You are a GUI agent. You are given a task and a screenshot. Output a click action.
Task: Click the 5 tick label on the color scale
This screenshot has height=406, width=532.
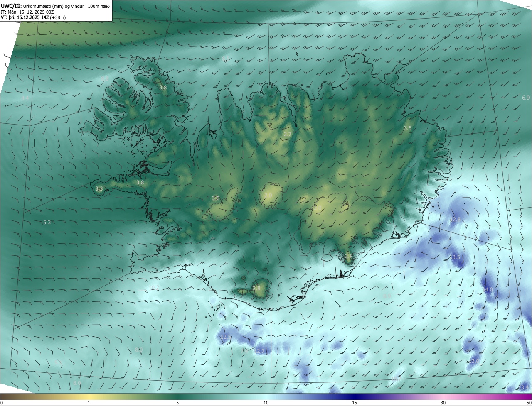pyautogui.click(x=177, y=403)
